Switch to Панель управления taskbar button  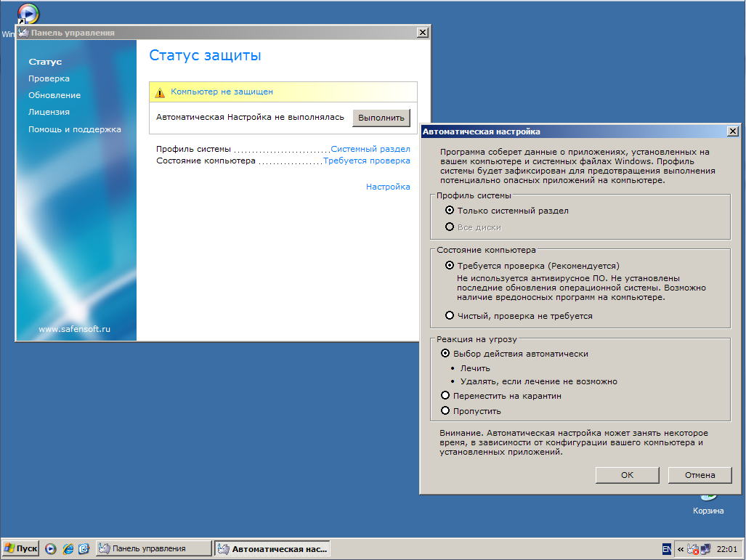[x=154, y=548]
